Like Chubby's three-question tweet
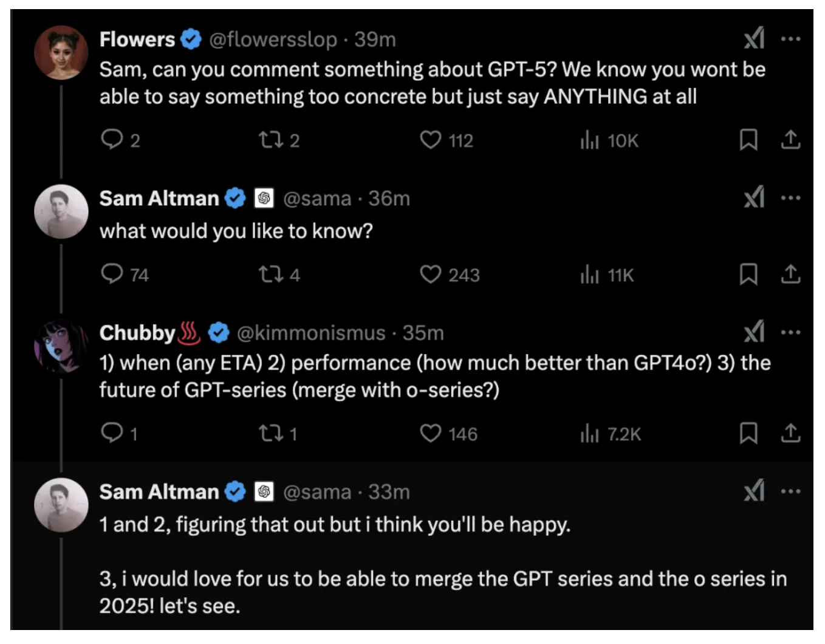Screen dimensions: 825x644 point(431,433)
